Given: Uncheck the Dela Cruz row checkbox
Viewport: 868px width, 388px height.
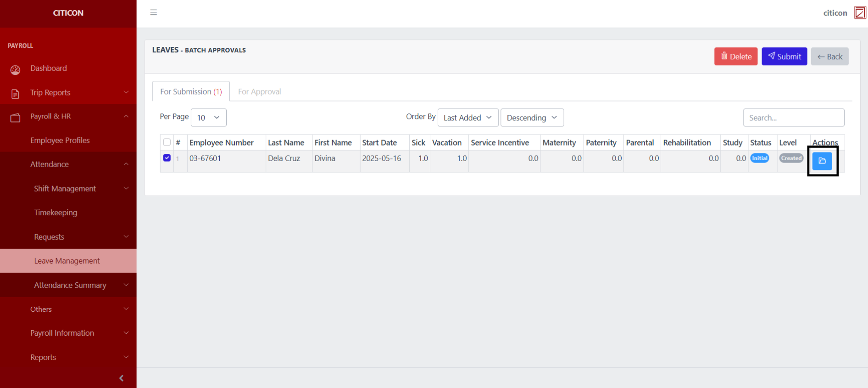Looking at the screenshot, I should pyautogui.click(x=167, y=158).
